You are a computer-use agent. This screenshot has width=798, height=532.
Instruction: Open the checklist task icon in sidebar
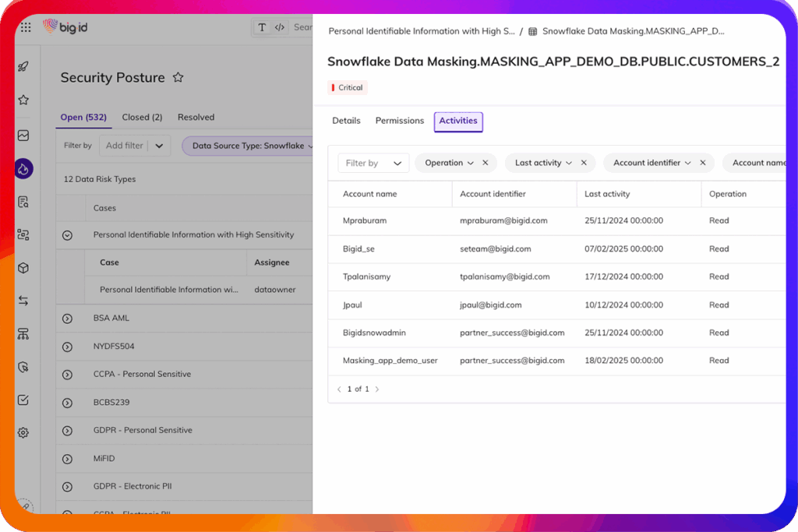pyautogui.click(x=23, y=400)
